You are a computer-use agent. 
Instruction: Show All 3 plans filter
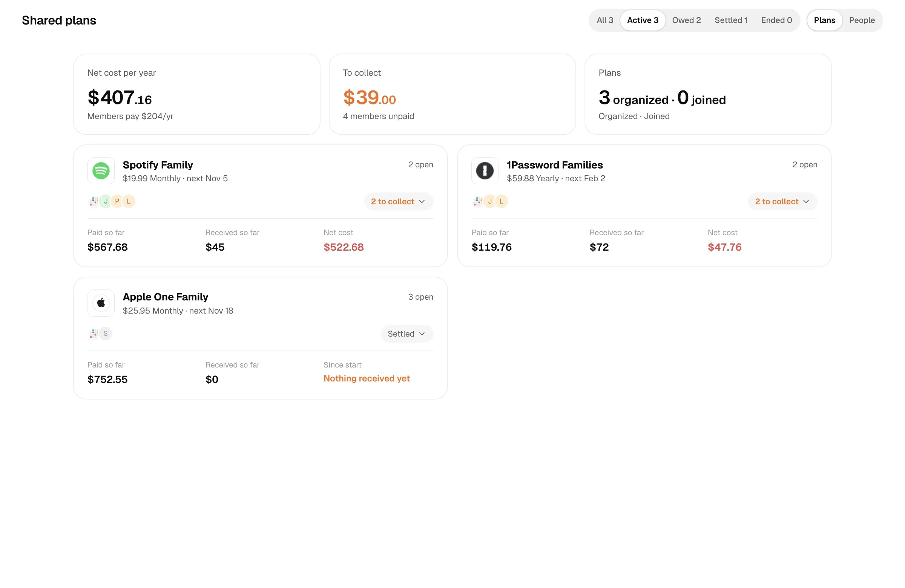click(x=605, y=20)
